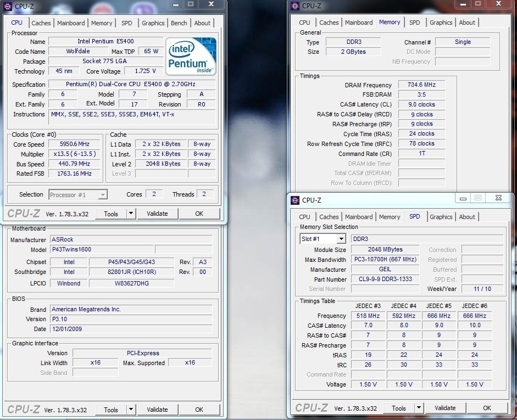517x420 pixels.
Task: Open the About tab in the CPU window
Action: pyautogui.click(x=202, y=23)
